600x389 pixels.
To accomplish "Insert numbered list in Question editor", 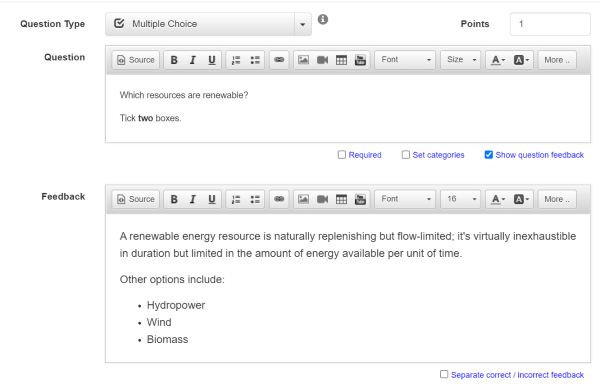I will click(236, 60).
